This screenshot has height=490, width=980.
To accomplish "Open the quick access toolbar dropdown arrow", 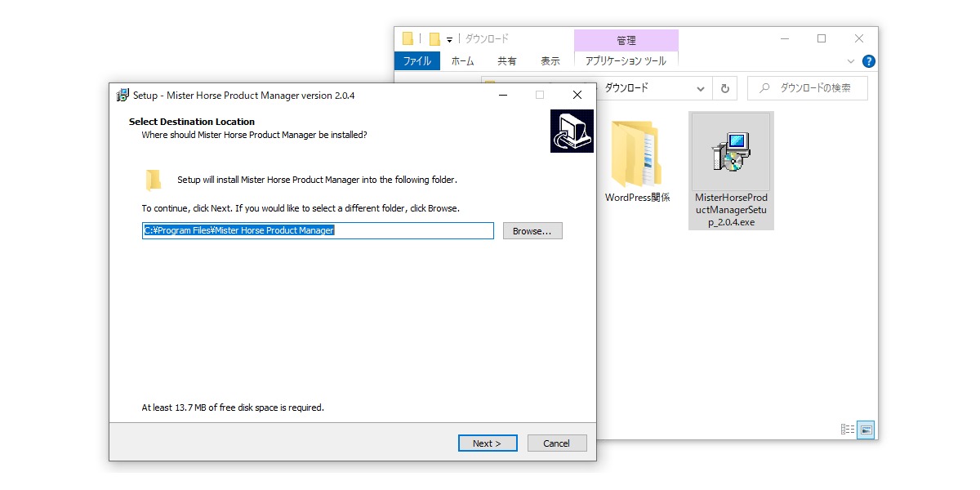I will point(449,39).
